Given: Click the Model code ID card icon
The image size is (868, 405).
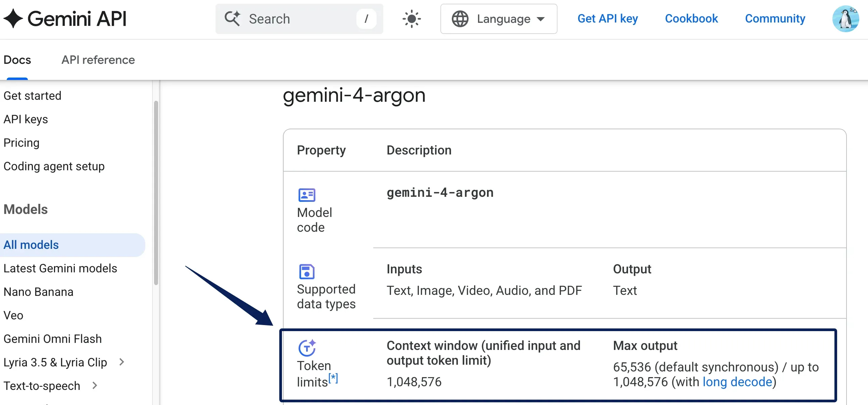Looking at the screenshot, I should pyautogui.click(x=307, y=195).
